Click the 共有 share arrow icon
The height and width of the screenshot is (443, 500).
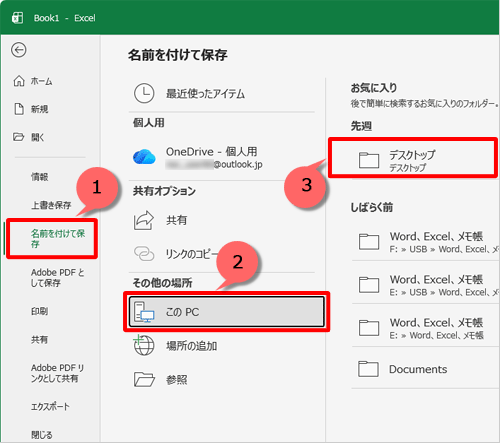(x=144, y=220)
